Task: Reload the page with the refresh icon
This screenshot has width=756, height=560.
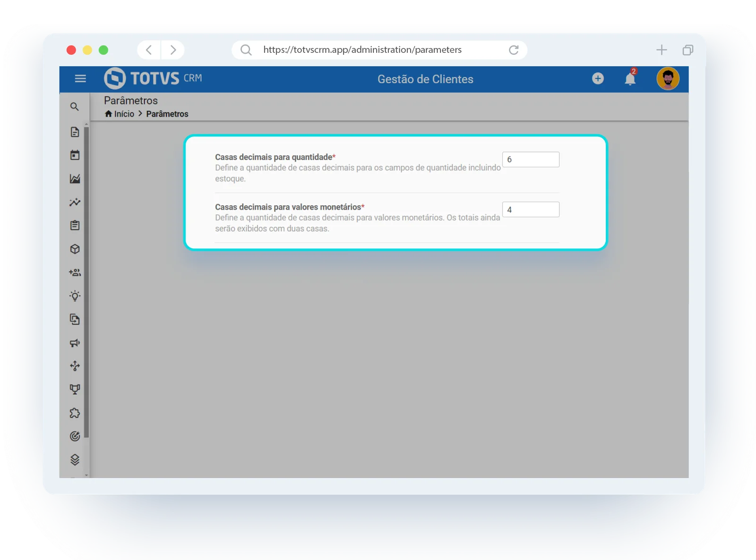Action: tap(514, 50)
